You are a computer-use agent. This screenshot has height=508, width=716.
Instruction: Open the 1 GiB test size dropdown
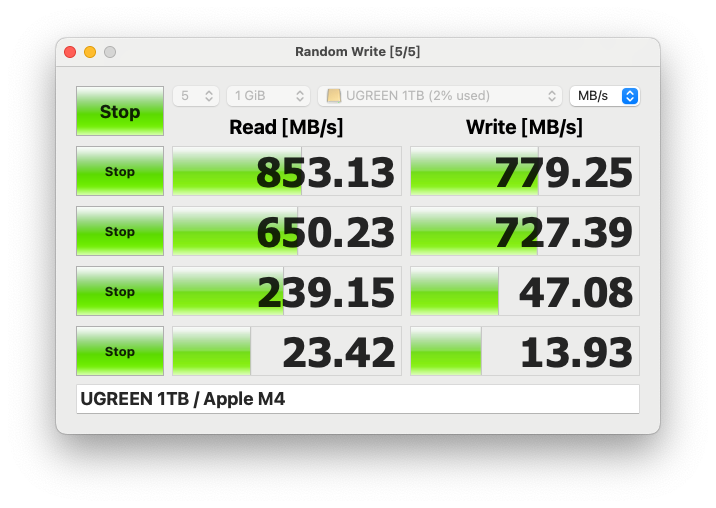pyautogui.click(x=268, y=96)
